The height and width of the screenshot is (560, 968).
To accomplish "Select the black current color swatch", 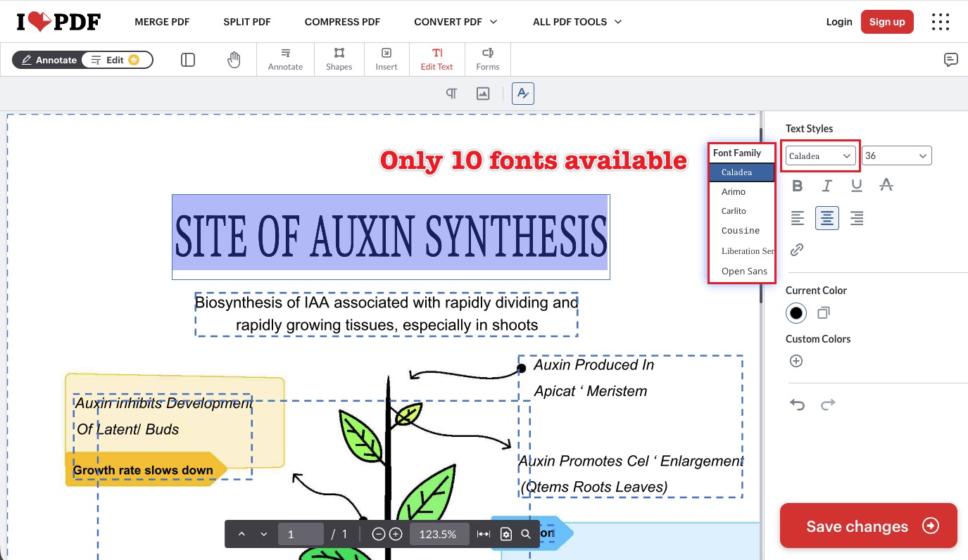I will click(796, 312).
